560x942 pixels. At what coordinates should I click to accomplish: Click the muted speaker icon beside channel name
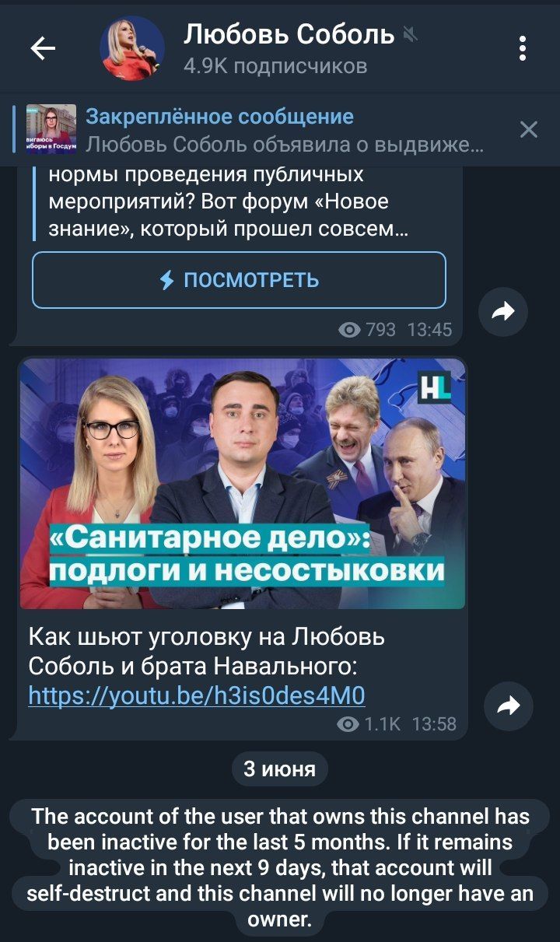click(409, 34)
